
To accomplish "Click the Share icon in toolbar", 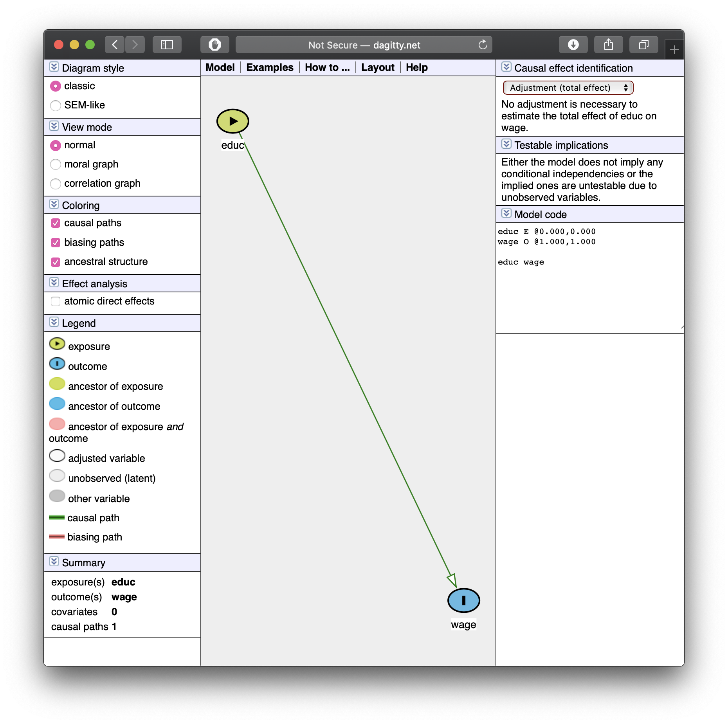I will 608,45.
